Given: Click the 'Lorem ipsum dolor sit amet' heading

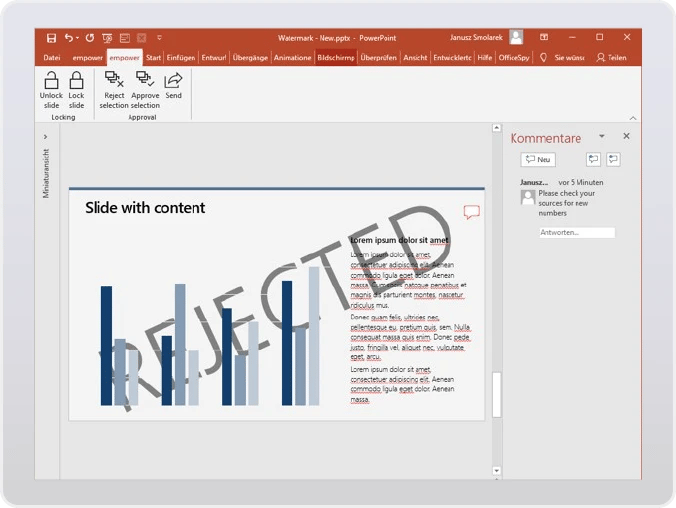Looking at the screenshot, I should [399, 240].
